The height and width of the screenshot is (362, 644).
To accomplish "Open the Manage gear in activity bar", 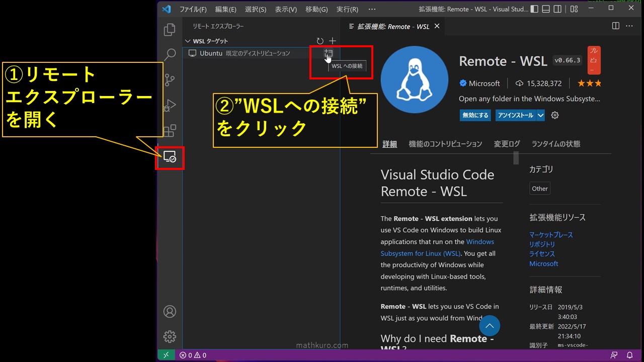I will pyautogui.click(x=170, y=336).
